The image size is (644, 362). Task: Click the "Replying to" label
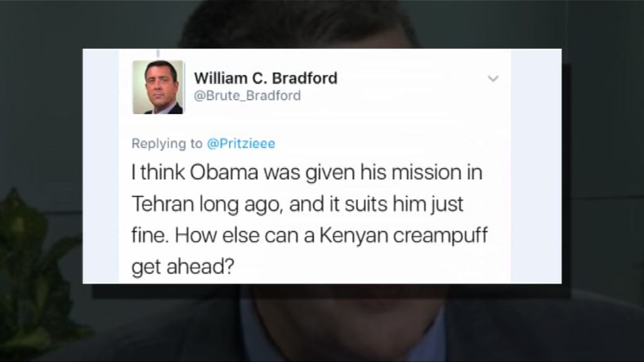click(x=167, y=144)
